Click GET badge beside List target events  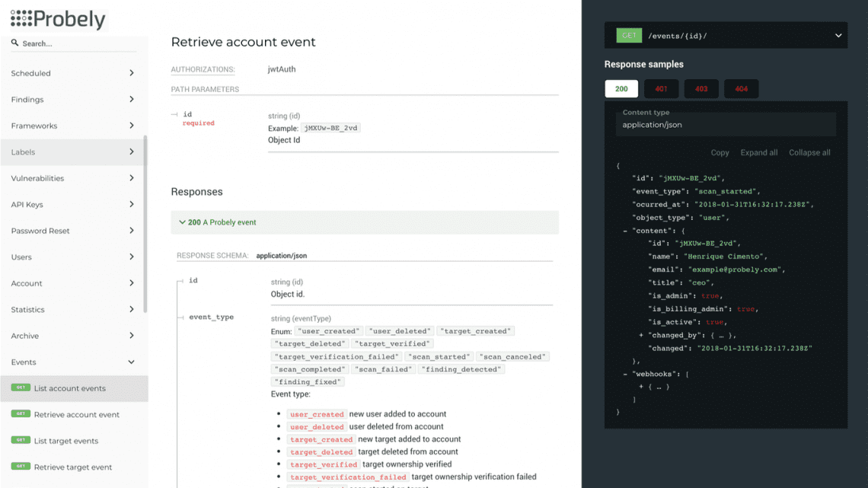21,440
